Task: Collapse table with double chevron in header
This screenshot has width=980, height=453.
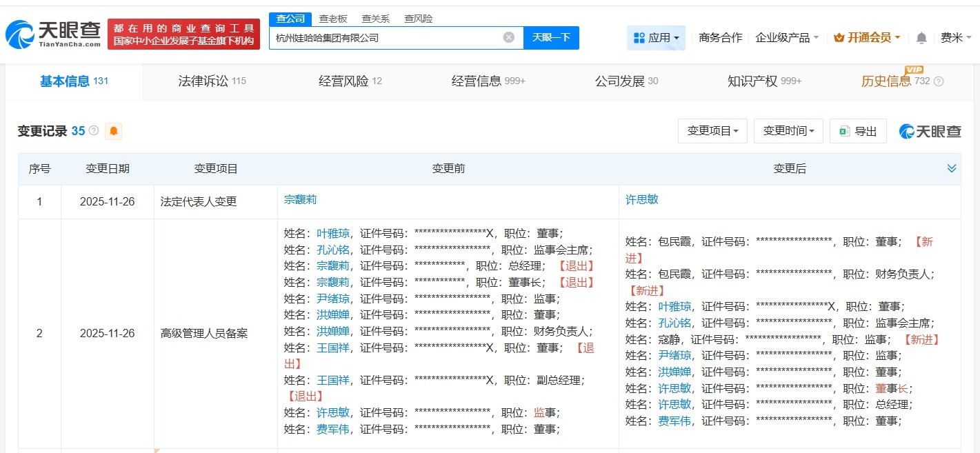Action: point(952,168)
